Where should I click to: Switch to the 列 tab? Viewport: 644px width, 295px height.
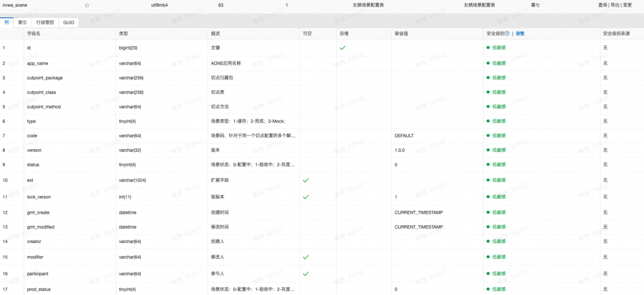point(7,23)
